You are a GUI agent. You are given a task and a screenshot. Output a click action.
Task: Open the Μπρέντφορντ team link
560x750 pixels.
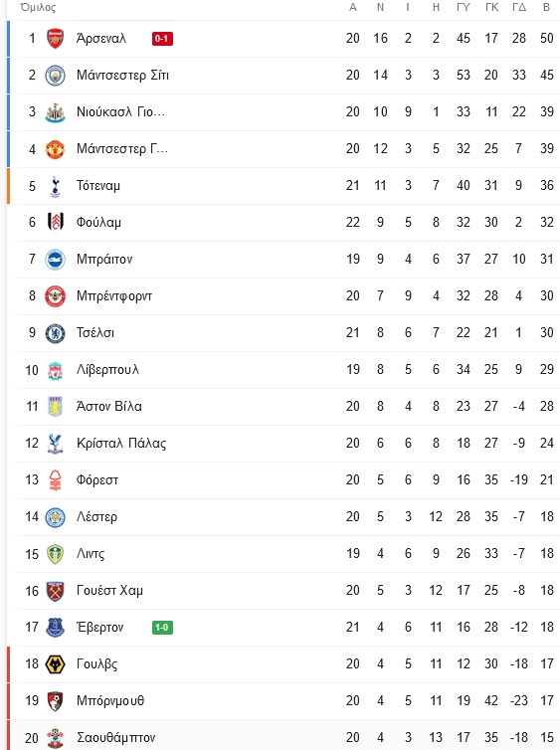(x=114, y=296)
